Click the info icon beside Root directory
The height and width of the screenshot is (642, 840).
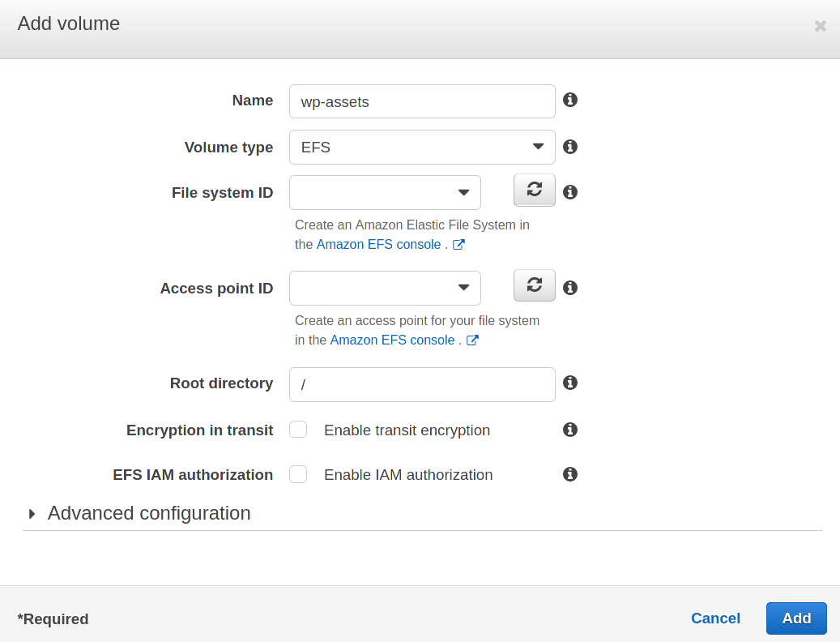point(570,383)
